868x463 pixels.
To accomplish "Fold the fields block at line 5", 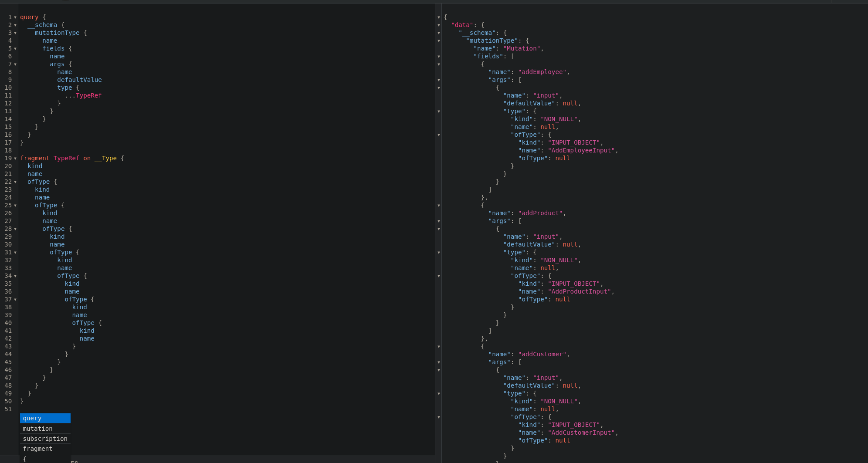I will click(x=15, y=49).
